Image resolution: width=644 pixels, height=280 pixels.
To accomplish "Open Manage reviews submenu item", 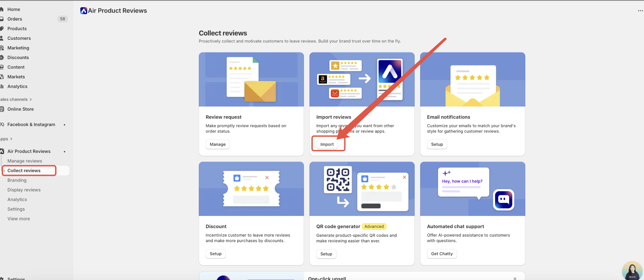I will tap(25, 161).
